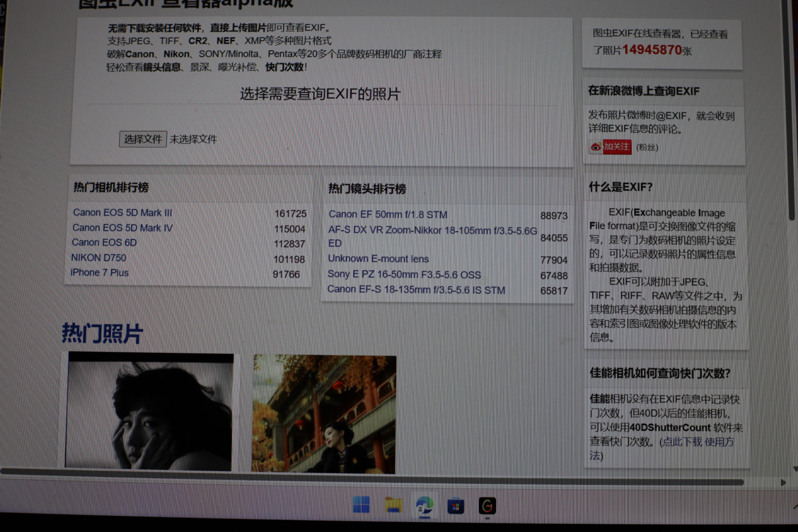Open the Canon EOS 5D Mark III link
This screenshot has height=532, width=798.
(x=123, y=212)
